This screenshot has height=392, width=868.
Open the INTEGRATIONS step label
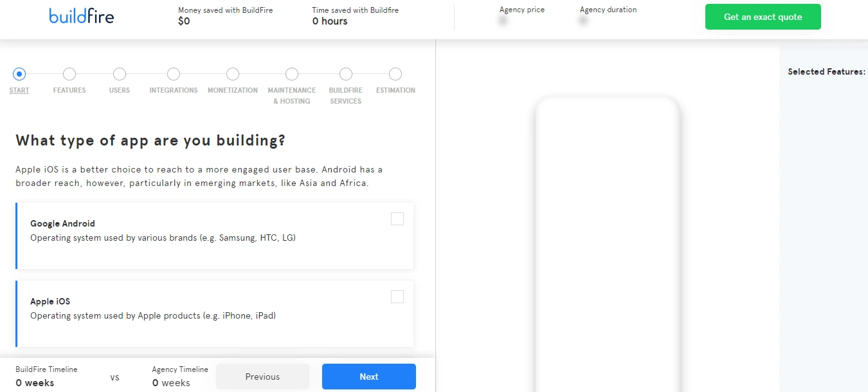[174, 90]
